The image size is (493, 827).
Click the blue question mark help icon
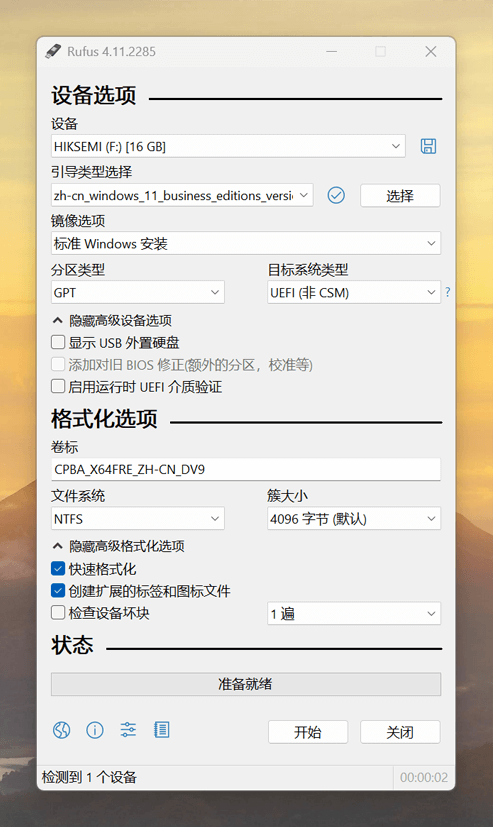click(x=448, y=292)
